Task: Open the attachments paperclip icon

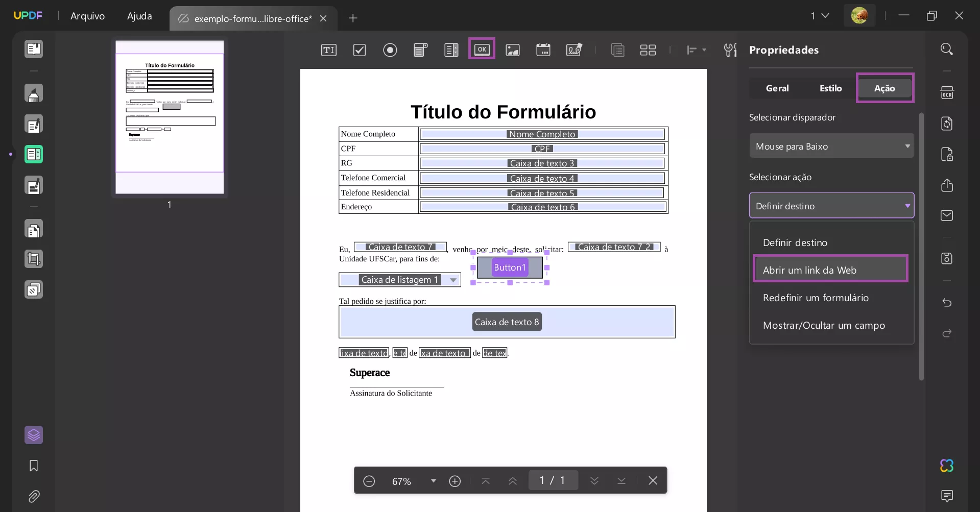Action: point(34,496)
